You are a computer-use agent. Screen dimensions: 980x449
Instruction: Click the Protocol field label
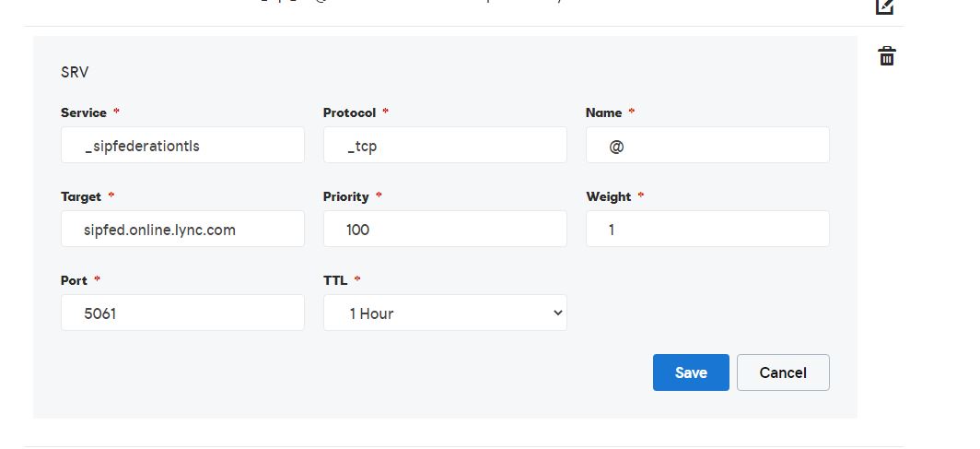pos(349,112)
